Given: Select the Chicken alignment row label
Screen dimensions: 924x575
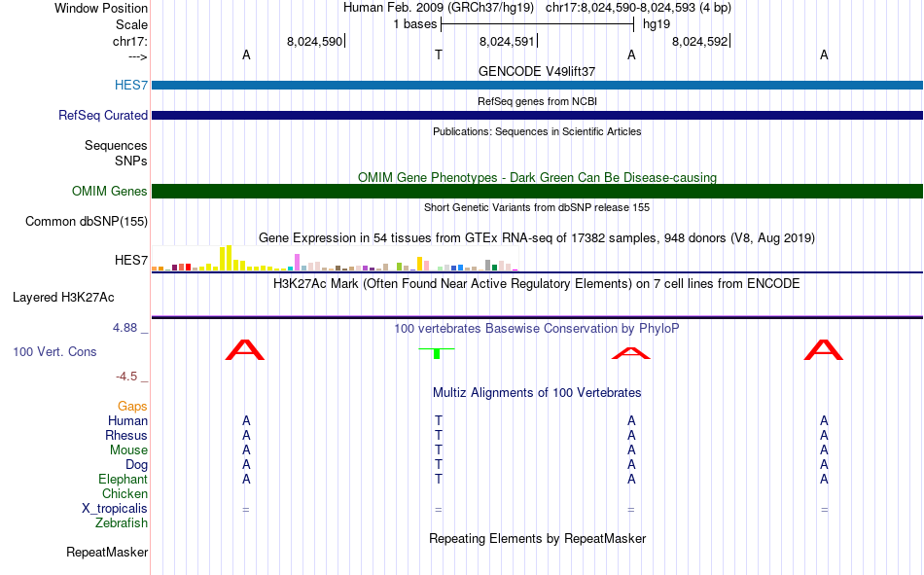Looking at the screenshot, I should click(x=124, y=493).
